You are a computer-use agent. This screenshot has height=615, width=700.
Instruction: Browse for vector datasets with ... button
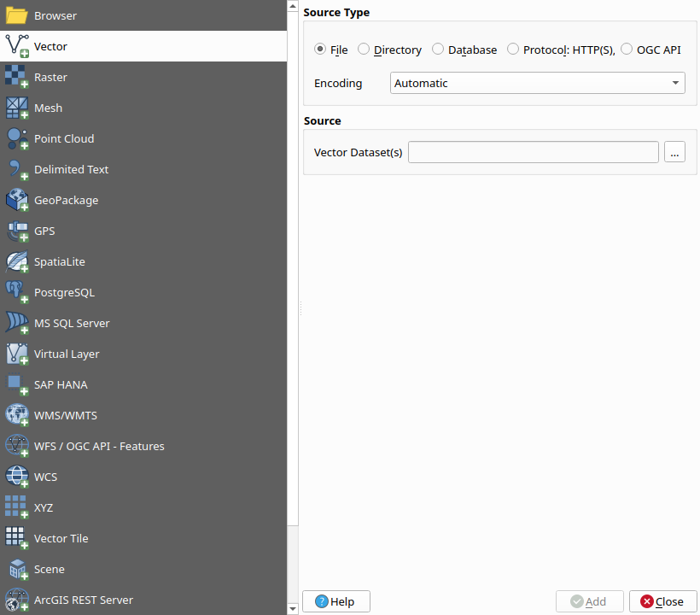[674, 152]
